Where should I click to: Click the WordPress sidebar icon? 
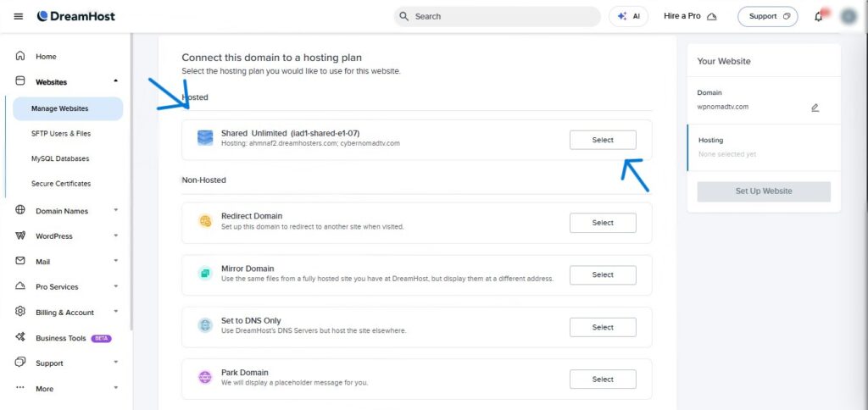pos(20,235)
